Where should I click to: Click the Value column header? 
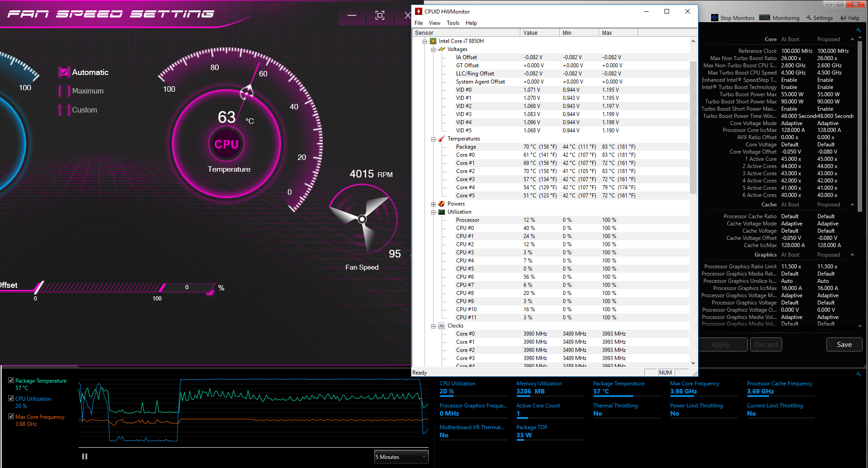tap(539, 33)
